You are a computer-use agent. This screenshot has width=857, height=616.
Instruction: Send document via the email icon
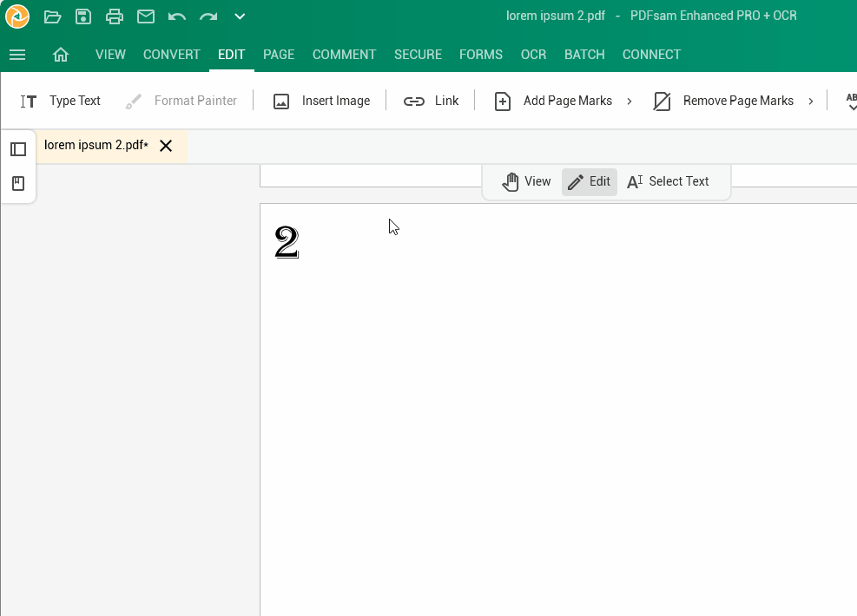[x=145, y=16]
